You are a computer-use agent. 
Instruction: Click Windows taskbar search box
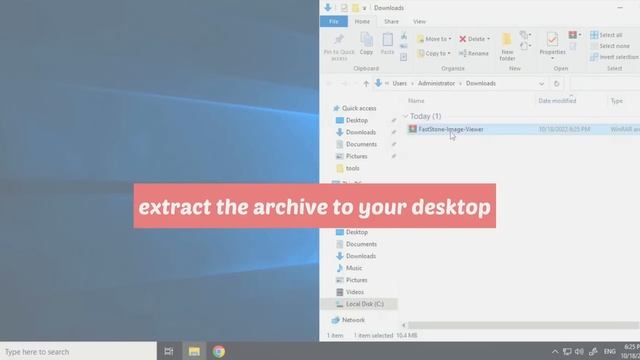point(78,351)
